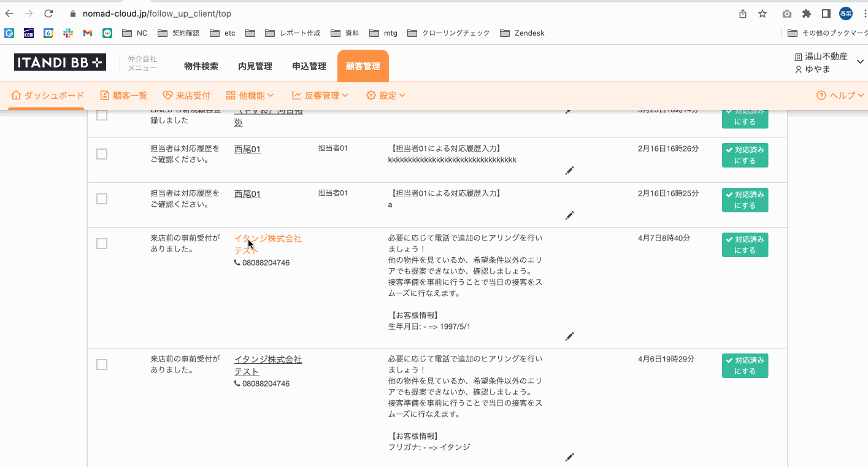Tick checkbox for 4月7日8時40分 row
The width and height of the screenshot is (868, 467).
pos(102,244)
